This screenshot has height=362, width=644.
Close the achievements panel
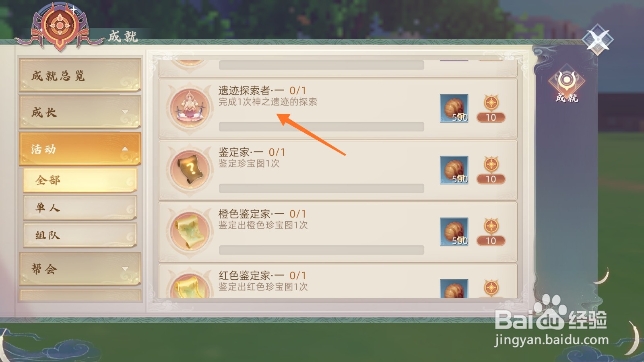coord(598,39)
